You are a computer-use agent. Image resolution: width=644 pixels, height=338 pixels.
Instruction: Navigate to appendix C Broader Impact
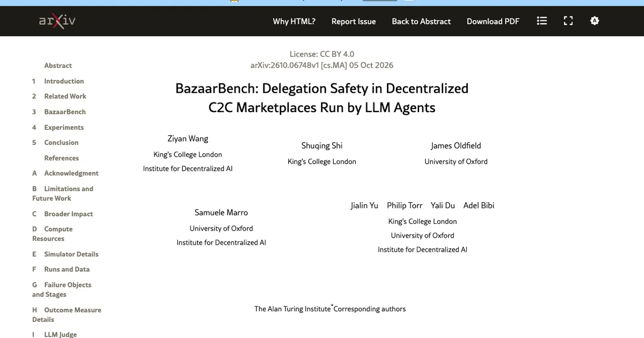click(x=63, y=214)
